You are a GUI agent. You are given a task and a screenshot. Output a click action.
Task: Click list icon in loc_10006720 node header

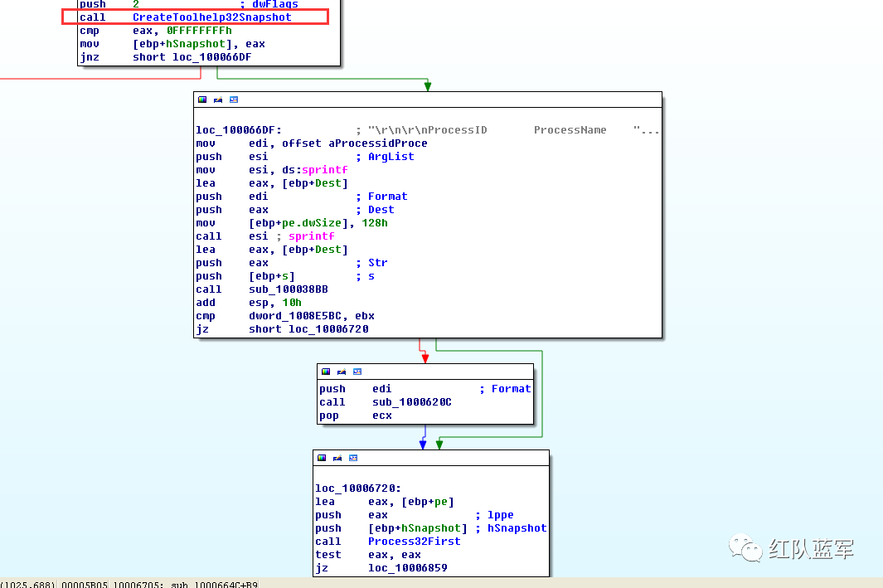click(x=353, y=458)
